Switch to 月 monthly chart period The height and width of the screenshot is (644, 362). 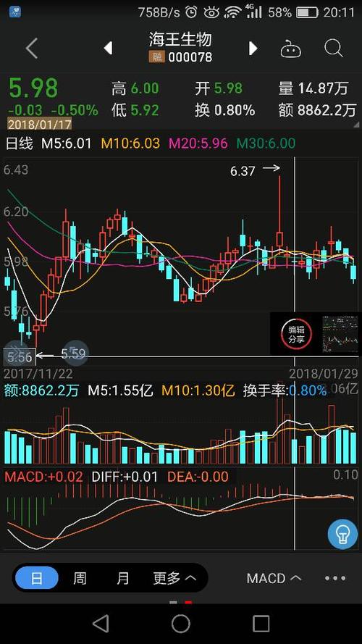coord(123,578)
